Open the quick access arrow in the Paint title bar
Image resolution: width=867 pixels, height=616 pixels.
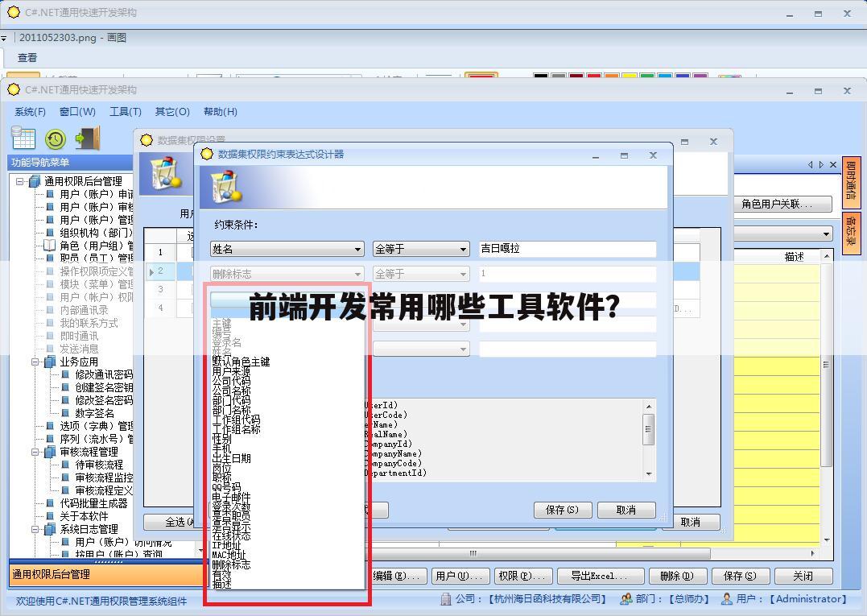[4, 38]
